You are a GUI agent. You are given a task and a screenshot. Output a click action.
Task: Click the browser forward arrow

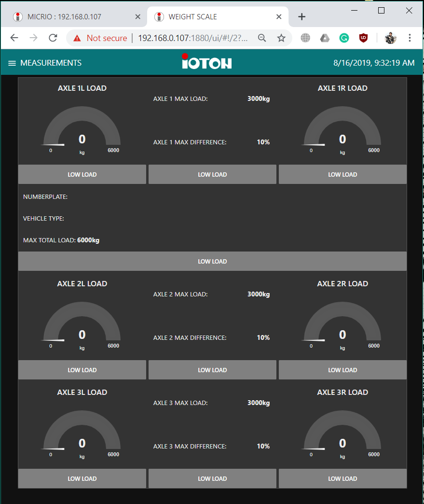(x=33, y=38)
